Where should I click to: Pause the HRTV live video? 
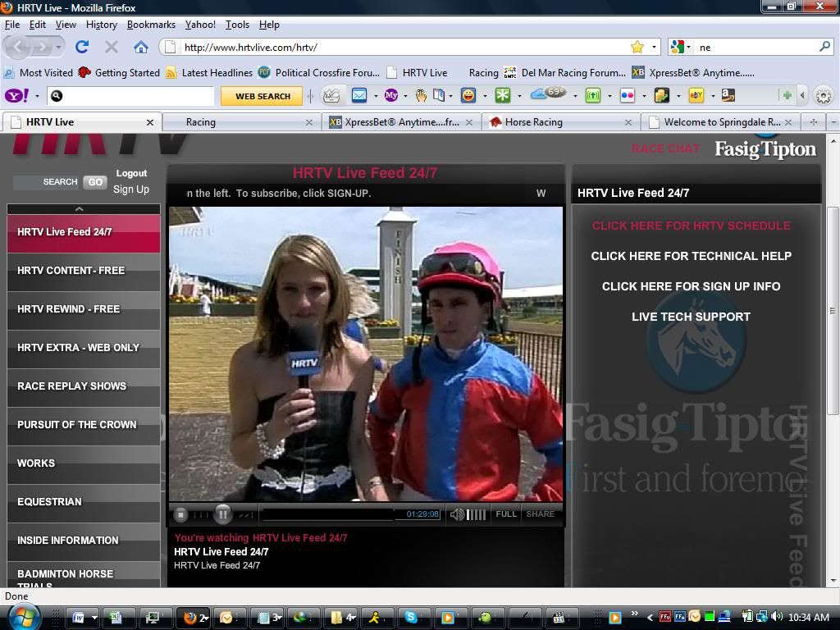coord(222,514)
